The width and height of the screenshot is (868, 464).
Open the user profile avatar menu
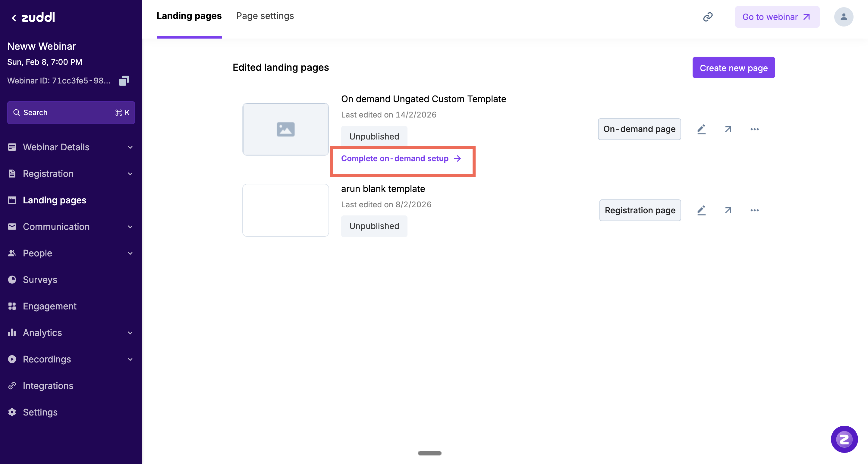point(843,17)
